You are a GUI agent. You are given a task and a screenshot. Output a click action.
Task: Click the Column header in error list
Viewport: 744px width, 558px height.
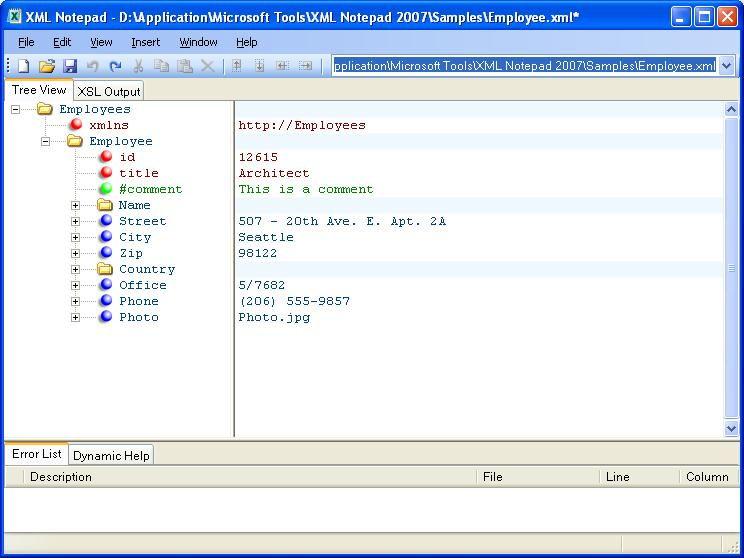(x=709, y=477)
